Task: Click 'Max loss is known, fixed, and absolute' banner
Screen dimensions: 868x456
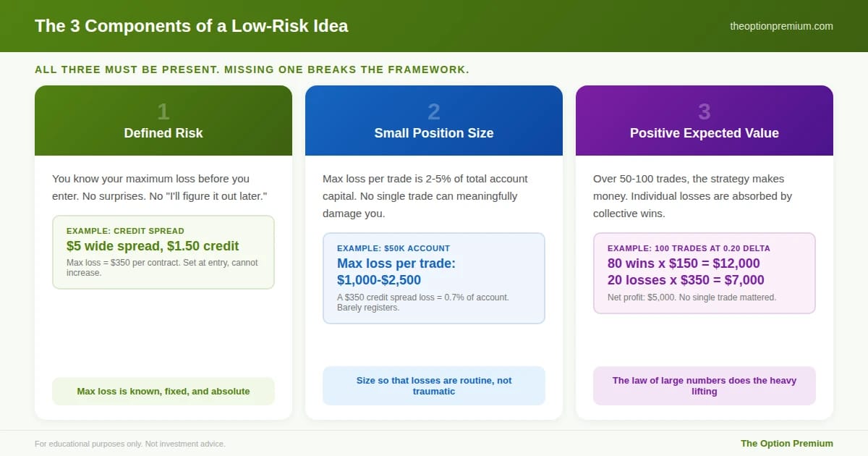Action: 163,392
